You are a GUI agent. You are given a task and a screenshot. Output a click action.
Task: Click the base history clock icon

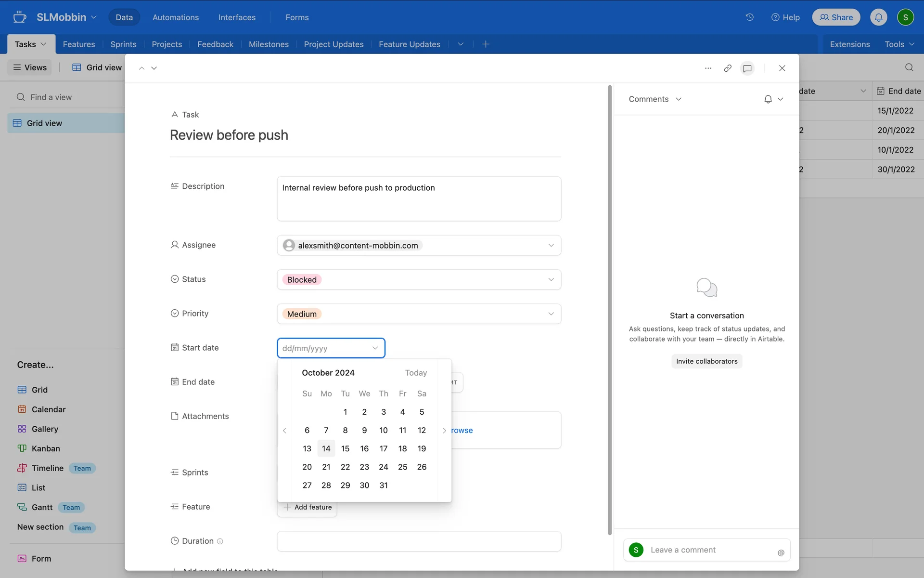(x=749, y=17)
